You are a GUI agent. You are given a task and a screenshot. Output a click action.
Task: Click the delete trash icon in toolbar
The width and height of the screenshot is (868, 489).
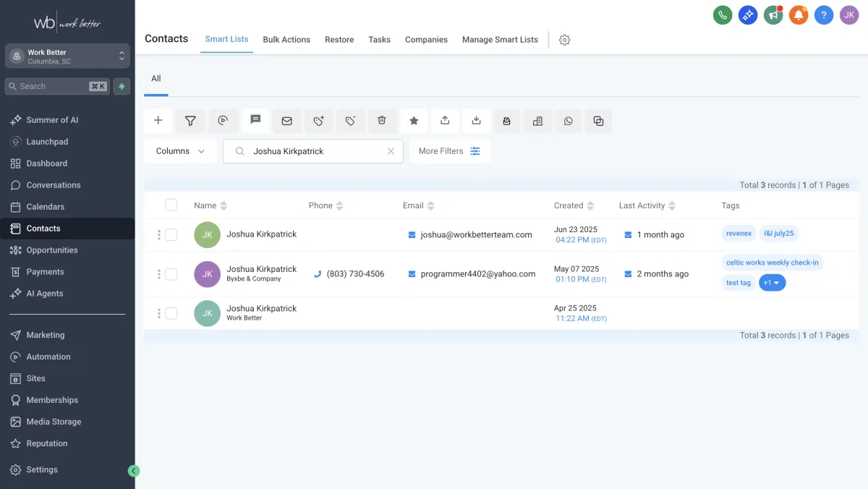point(382,121)
